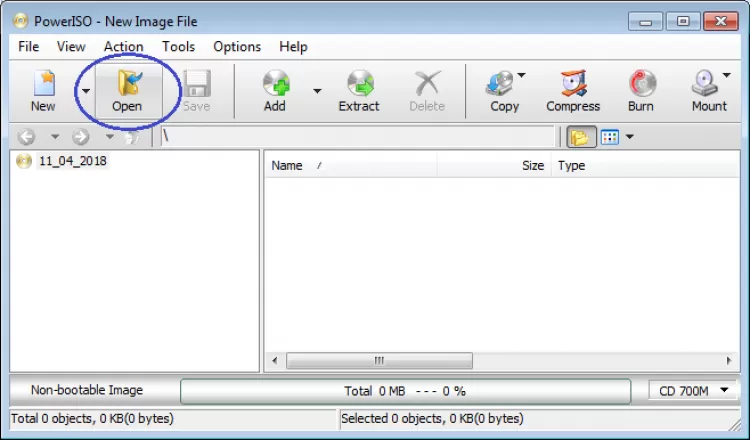The width and height of the screenshot is (750, 440).
Task: Click the horizontal scrollbar right arrow
Action: [x=728, y=361]
